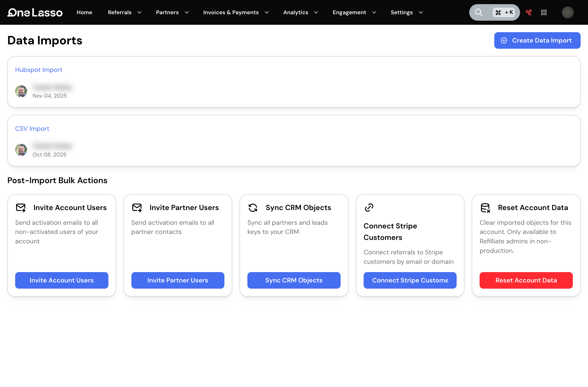588x387 pixels.
Task: Click the Connect Stripe link icon
Action: pos(369,208)
